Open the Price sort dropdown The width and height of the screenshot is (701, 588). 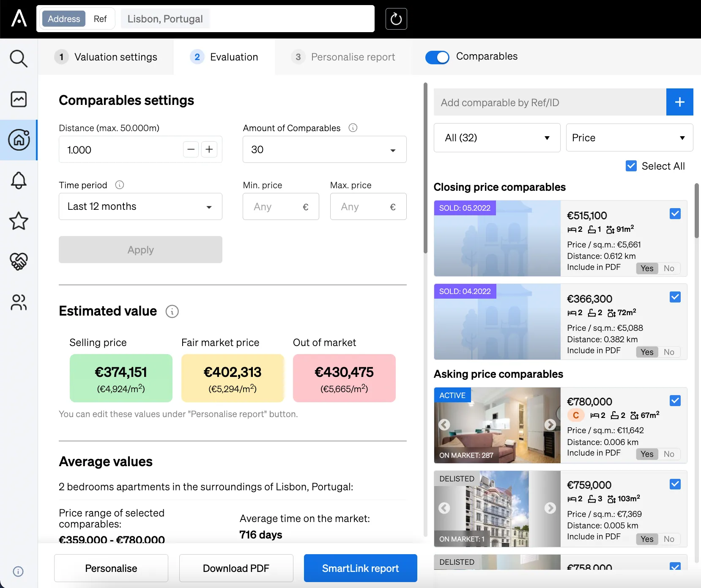point(630,137)
